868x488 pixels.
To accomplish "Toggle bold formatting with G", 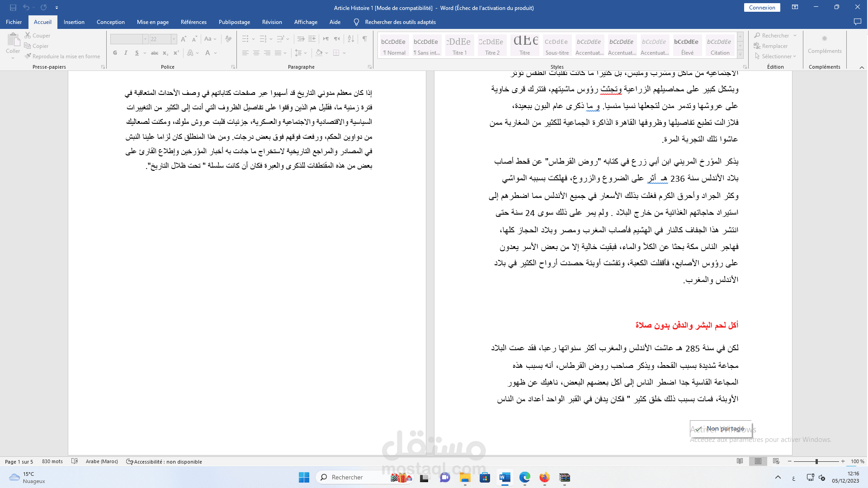I will [115, 53].
